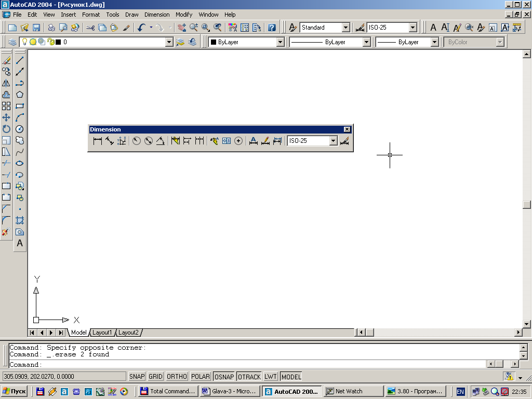Viewport: 532px width, 399px height.
Task: Click the Undo icon
Action: click(x=142, y=28)
